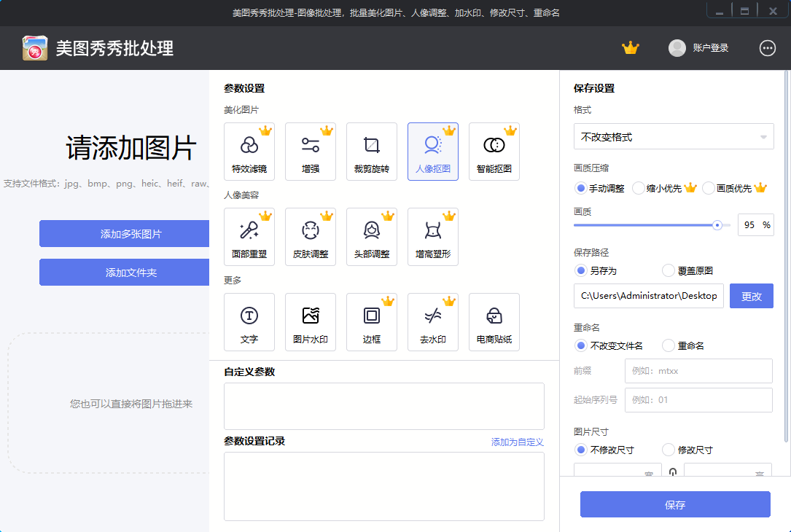Expand the 不改变格式 format dropdown
The image size is (791, 532).
[674, 137]
